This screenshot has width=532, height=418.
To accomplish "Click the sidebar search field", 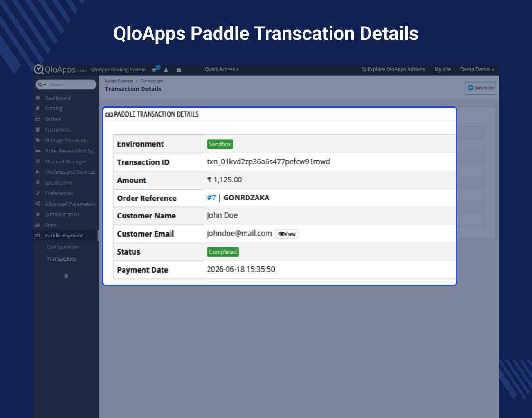I will tap(72, 85).
